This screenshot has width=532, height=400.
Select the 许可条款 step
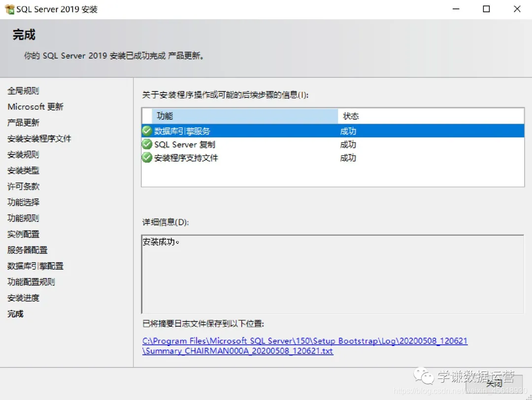pos(23,186)
